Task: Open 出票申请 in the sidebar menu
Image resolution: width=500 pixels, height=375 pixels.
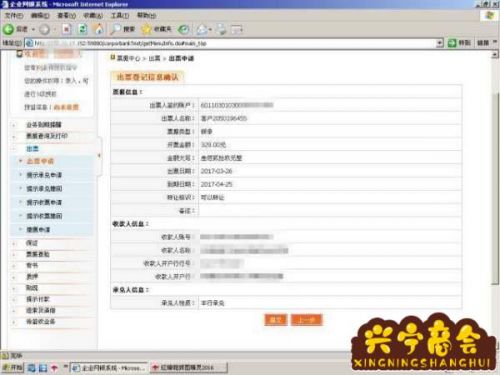Action: tap(40, 161)
